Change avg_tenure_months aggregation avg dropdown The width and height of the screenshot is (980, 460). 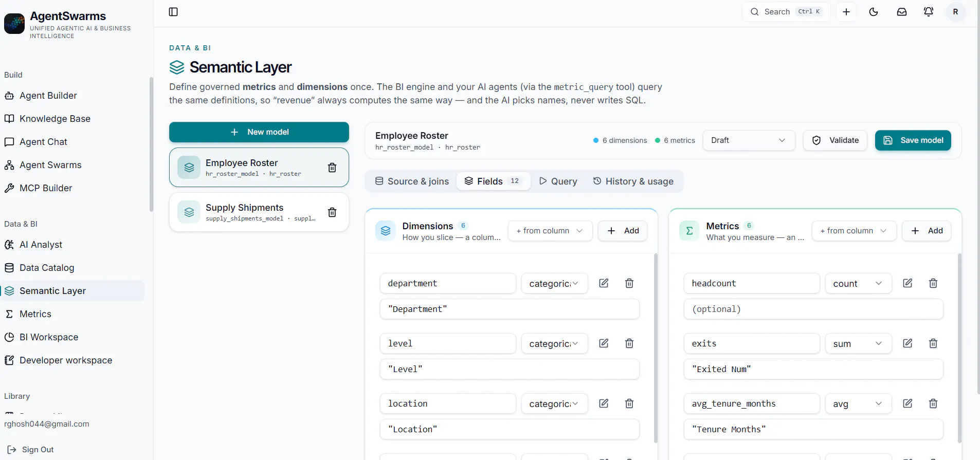click(x=858, y=403)
